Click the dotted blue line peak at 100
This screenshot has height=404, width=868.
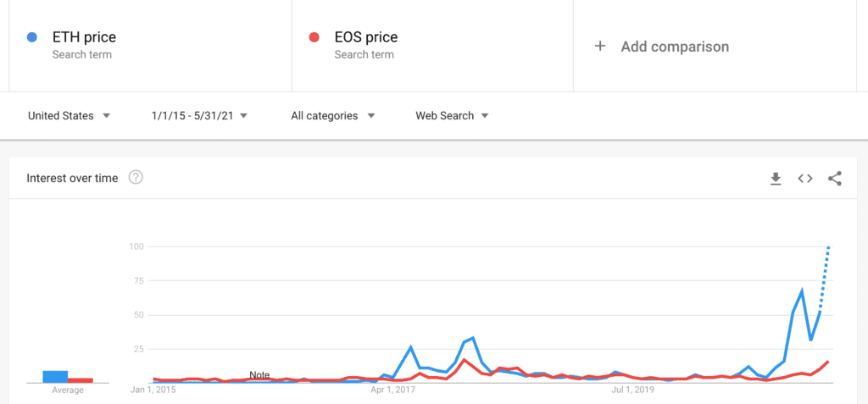click(x=828, y=248)
